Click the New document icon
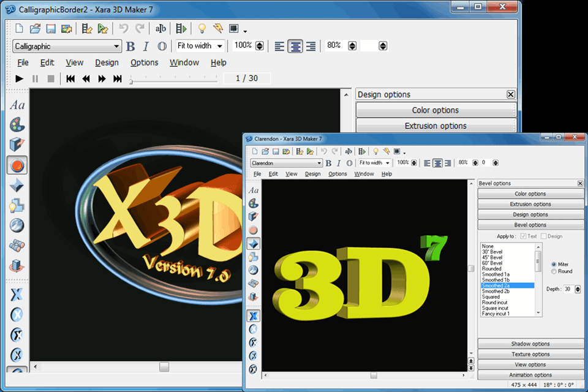The height and width of the screenshot is (392, 588). point(18,28)
